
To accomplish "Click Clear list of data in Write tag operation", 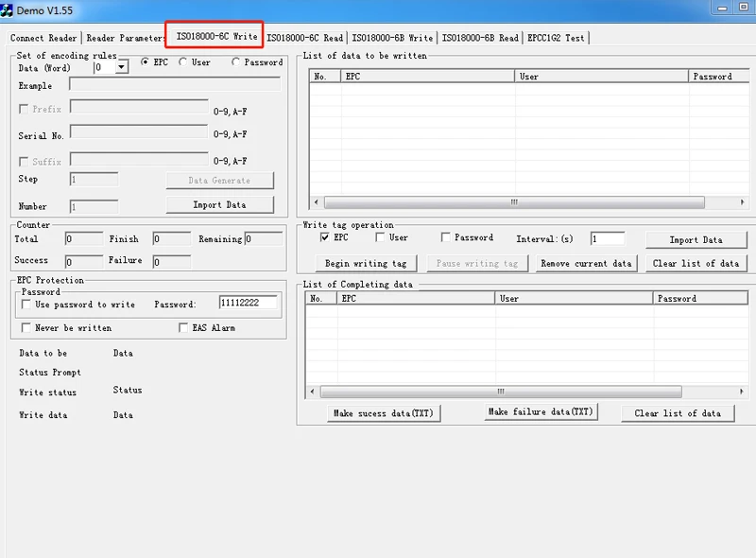I will click(696, 264).
